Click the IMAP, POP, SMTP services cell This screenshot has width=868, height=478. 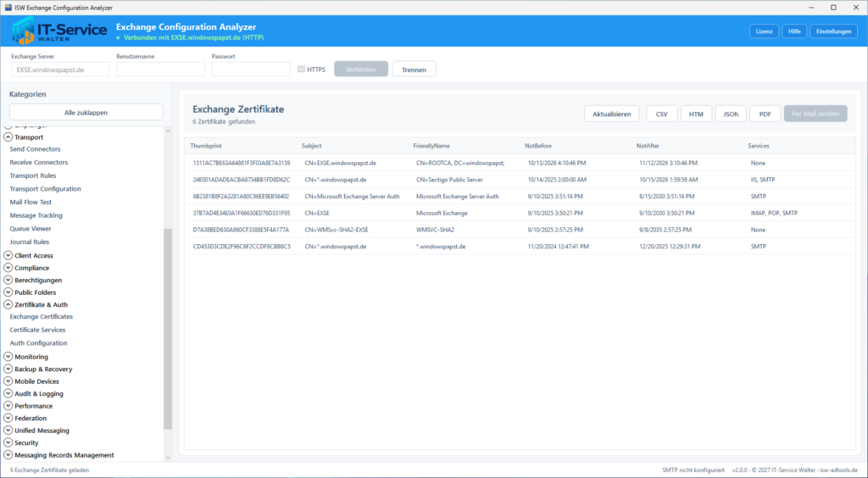tap(775, 213)
